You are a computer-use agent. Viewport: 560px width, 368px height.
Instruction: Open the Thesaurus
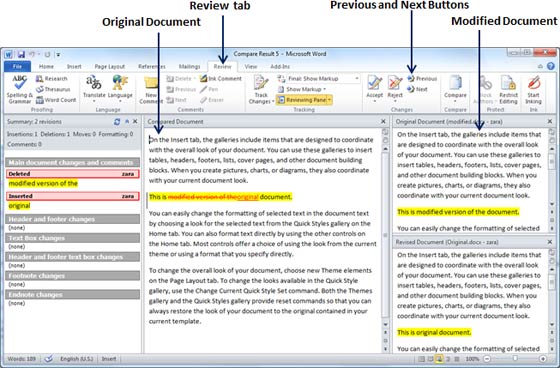click(52, 89)
